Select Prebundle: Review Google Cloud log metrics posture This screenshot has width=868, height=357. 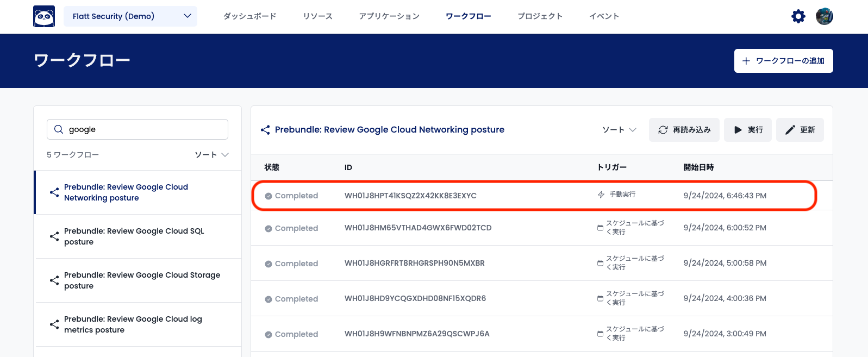[138, 324]
